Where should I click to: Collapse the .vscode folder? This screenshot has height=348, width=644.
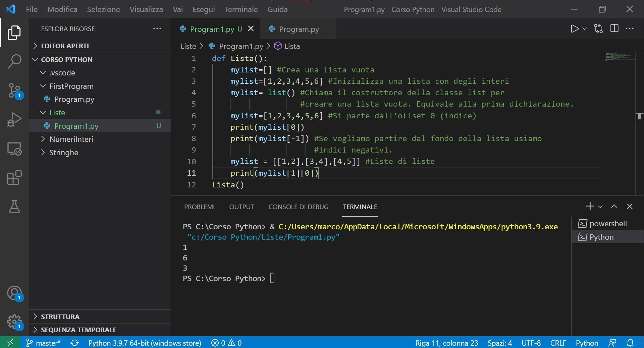[x=62, y=73]
